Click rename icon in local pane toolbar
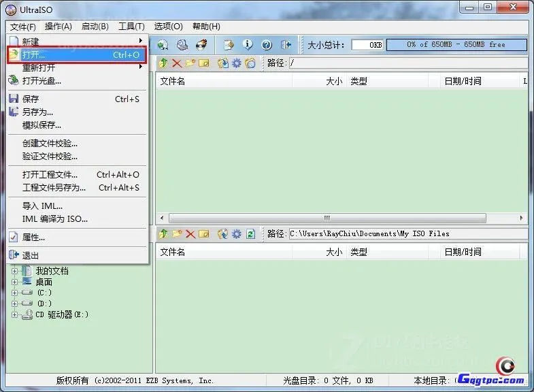The width and height of the screenshot is (534, 392). pyautogui.click(x=203, y=233)
